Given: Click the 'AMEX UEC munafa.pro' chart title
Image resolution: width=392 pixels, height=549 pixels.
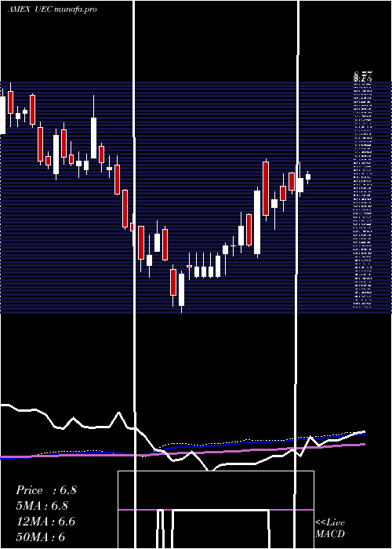Looking at the screenshot, I should (53, 9).
